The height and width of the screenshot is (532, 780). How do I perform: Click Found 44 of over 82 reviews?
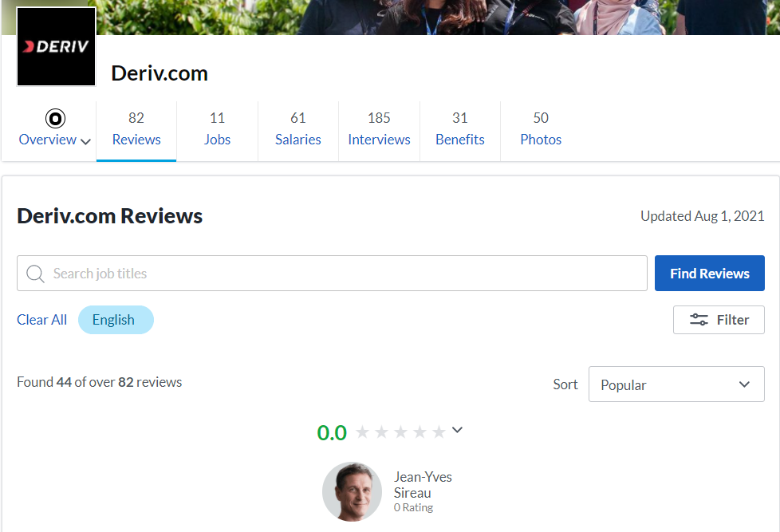[x=100, y=382]
